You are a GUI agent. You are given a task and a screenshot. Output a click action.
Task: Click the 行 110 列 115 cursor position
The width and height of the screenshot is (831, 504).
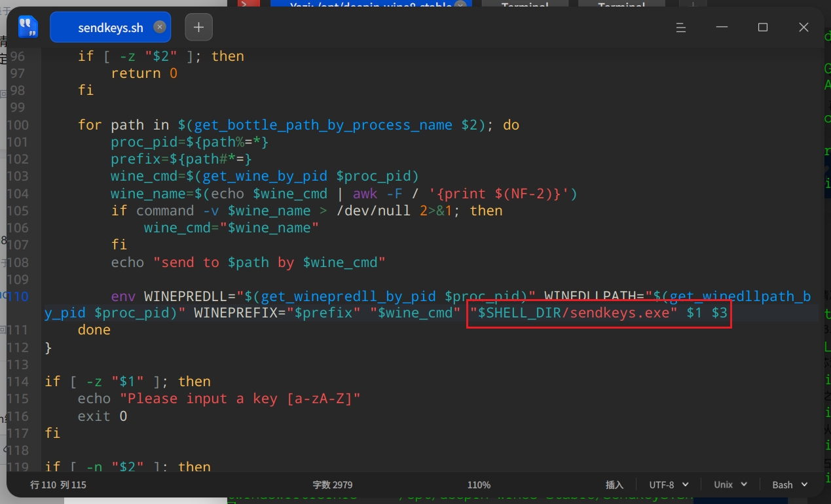click(x=58, y=485)
